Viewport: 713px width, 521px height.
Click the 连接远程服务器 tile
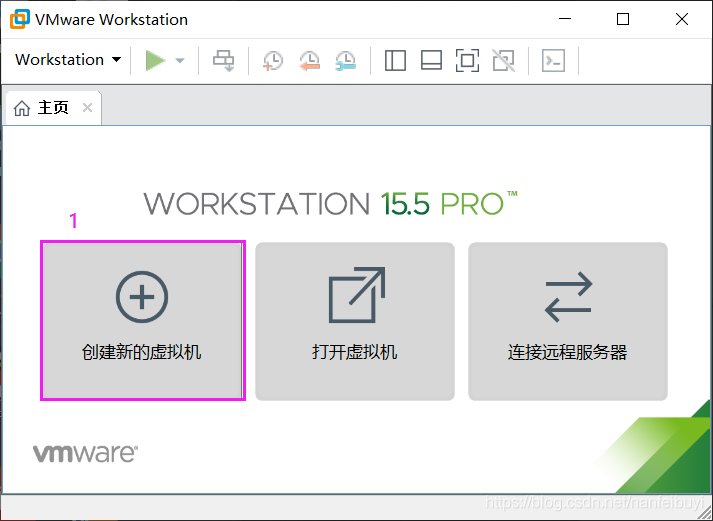point(567,321)
